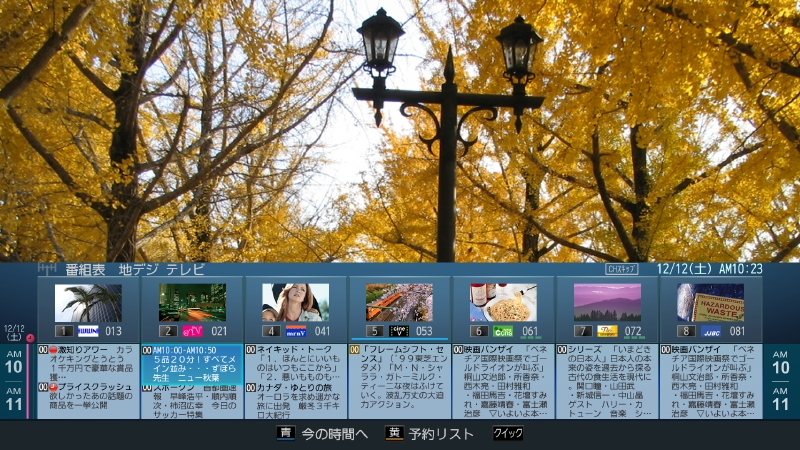Click the クイック button
Viewport: 800px width, 450px height.
point(508,434)
